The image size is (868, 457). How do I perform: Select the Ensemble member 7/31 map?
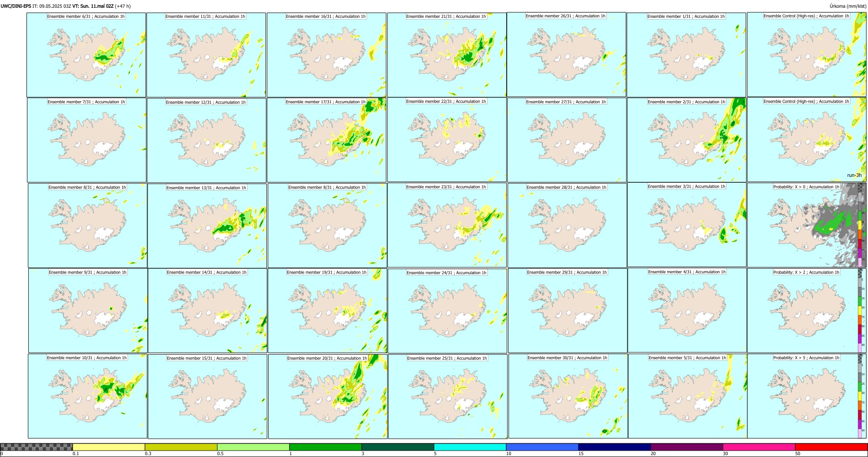pyautogui.click(x=87, y=140)
